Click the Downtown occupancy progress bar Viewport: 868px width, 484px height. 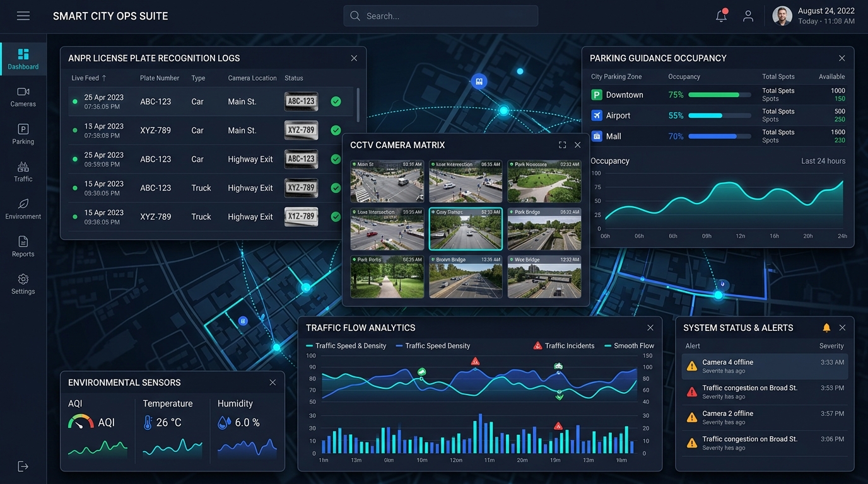[720, 95]
